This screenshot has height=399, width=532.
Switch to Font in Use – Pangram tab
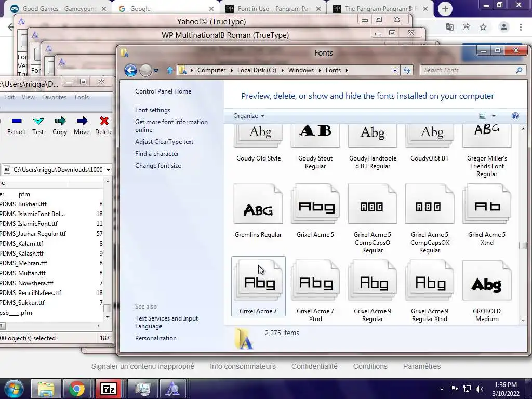tap(273, 9)
